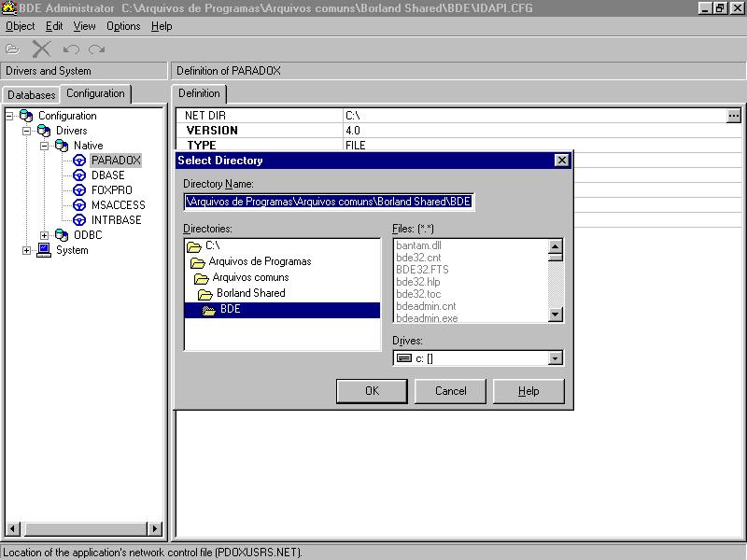This screenshot has width=747, height=560.
Task: Click the Undo arrow toolbar icon
Action: coord(71,49)
